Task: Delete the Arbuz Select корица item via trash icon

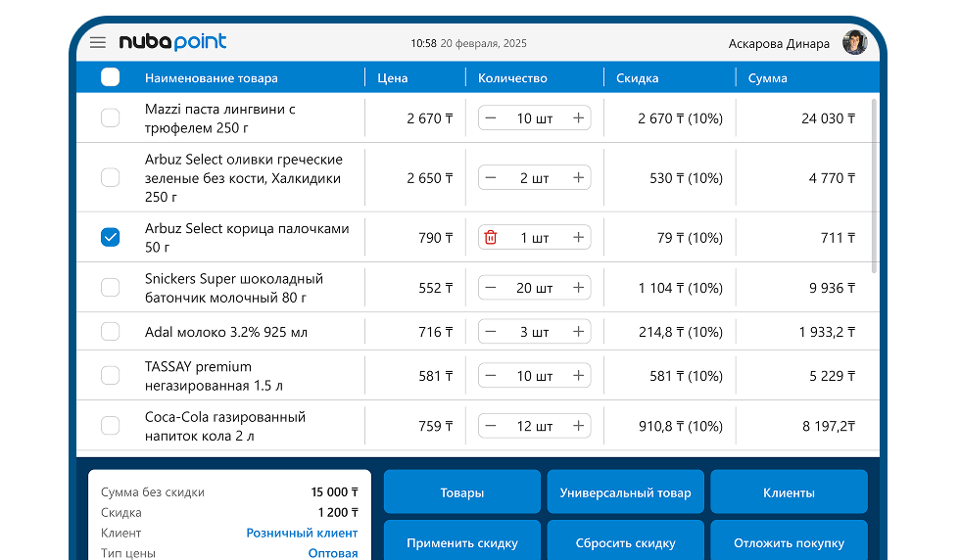Action: [x=491, y=237]
